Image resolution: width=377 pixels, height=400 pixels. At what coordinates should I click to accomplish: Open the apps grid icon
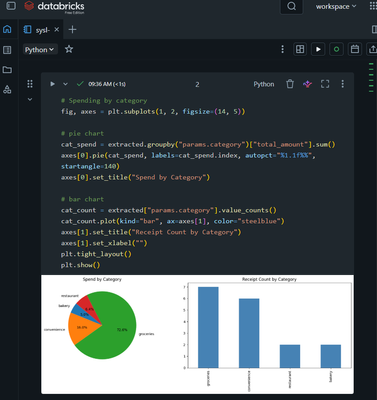coord(373,6)
